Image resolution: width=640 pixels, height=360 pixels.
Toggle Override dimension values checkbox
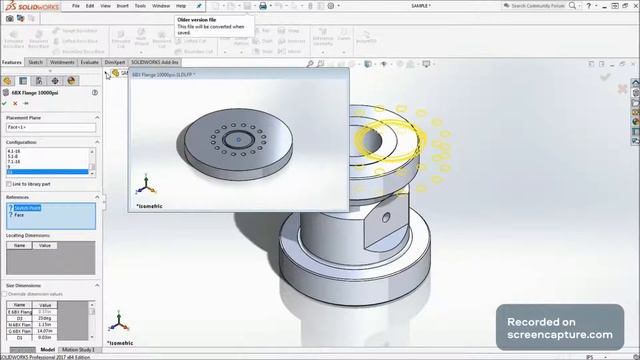pos(5,294)
